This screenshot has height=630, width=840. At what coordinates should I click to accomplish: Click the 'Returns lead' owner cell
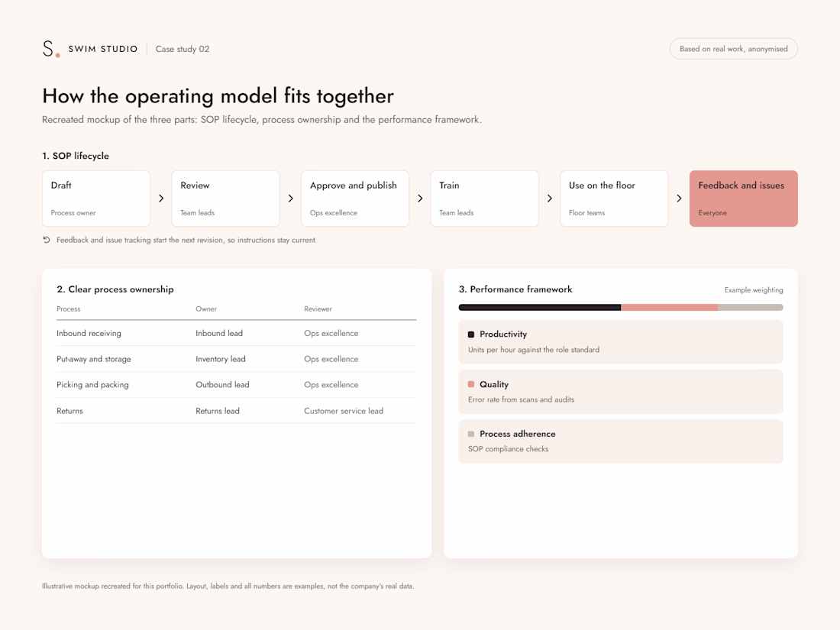[x=218, y=411]
